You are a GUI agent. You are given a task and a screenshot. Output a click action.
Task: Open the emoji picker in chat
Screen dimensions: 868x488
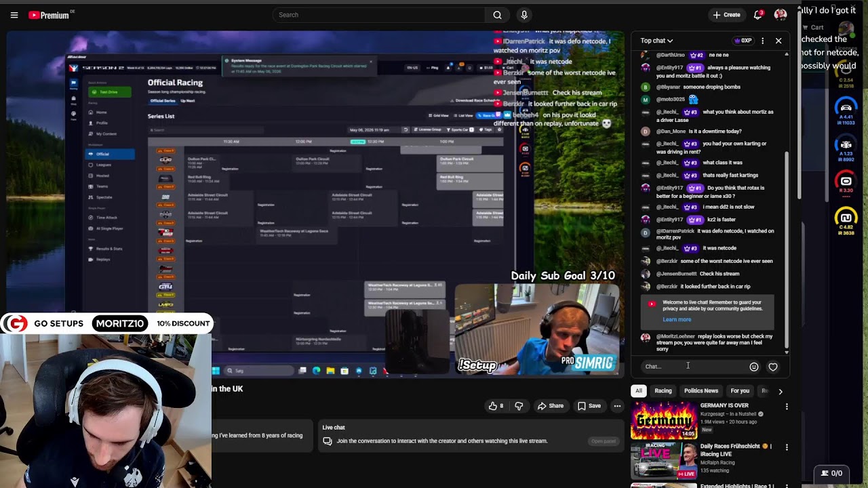(754, 367)
